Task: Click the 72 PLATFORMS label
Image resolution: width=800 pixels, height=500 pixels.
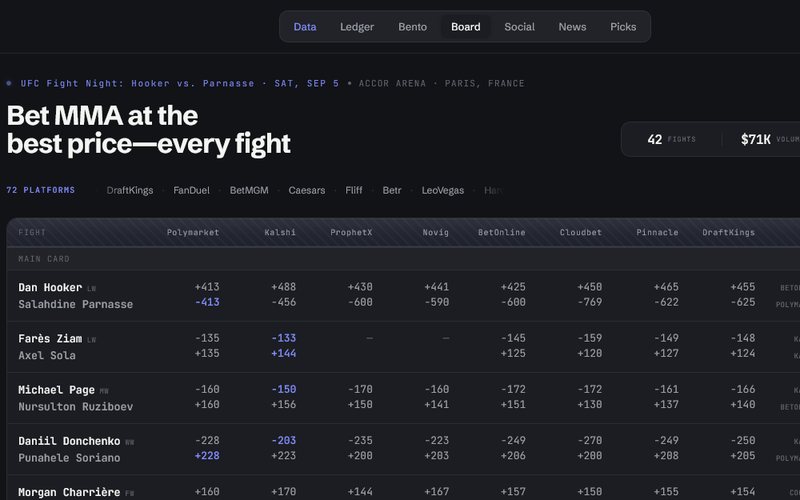Action: pyautogui.click(x=41, y=190)
